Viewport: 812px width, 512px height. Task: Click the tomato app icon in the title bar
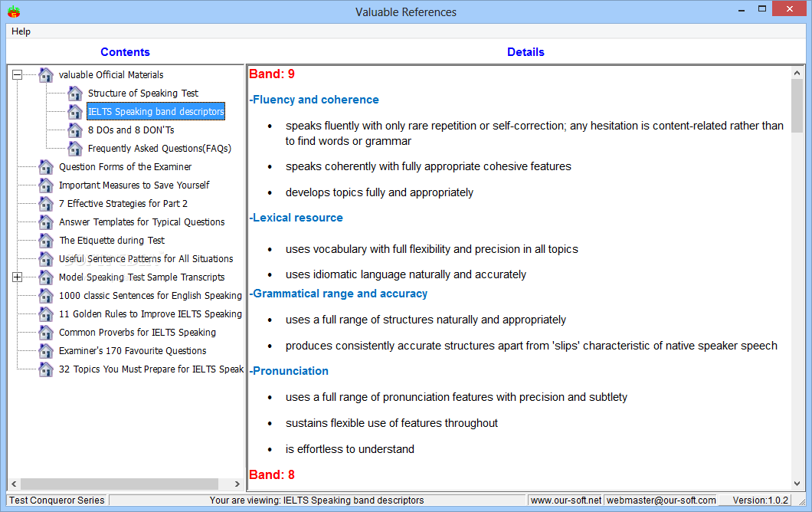(14, 11)
